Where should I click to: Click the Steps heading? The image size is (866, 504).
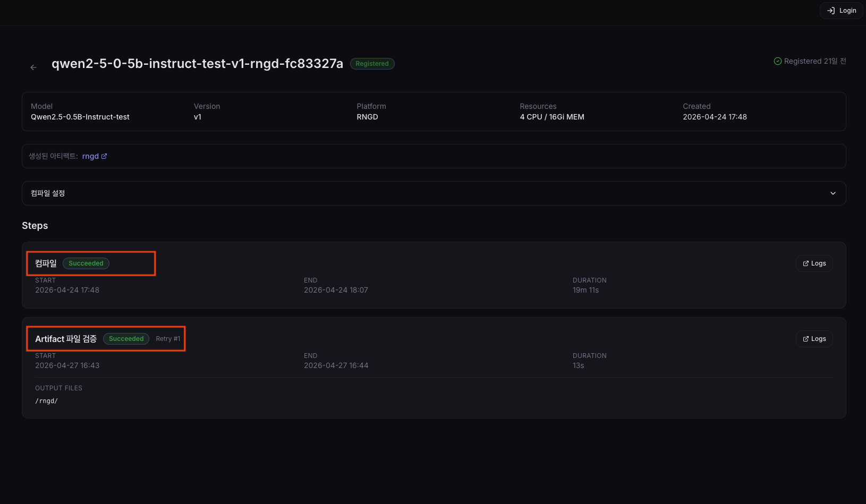[x=35, y=226]
